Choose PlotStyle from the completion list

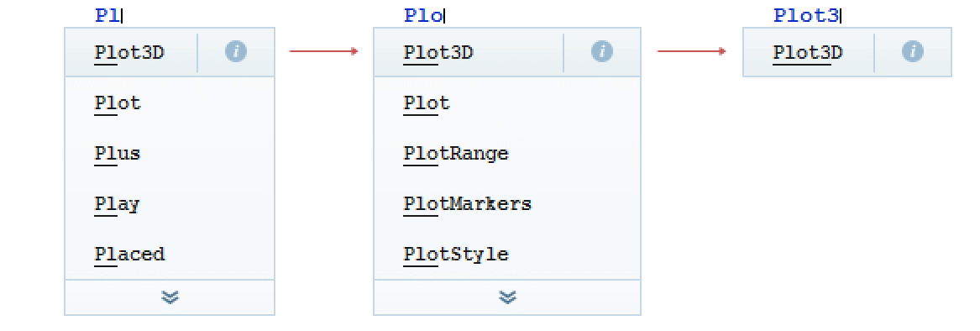(x=507, y=254)
